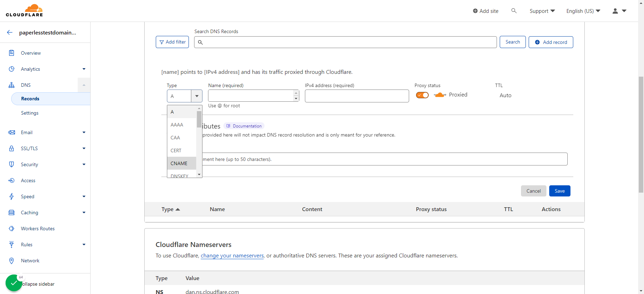The width and height of the screenshot is (644, 294).
Task: Expand the Security section arrow
Action: coord(84,164)
